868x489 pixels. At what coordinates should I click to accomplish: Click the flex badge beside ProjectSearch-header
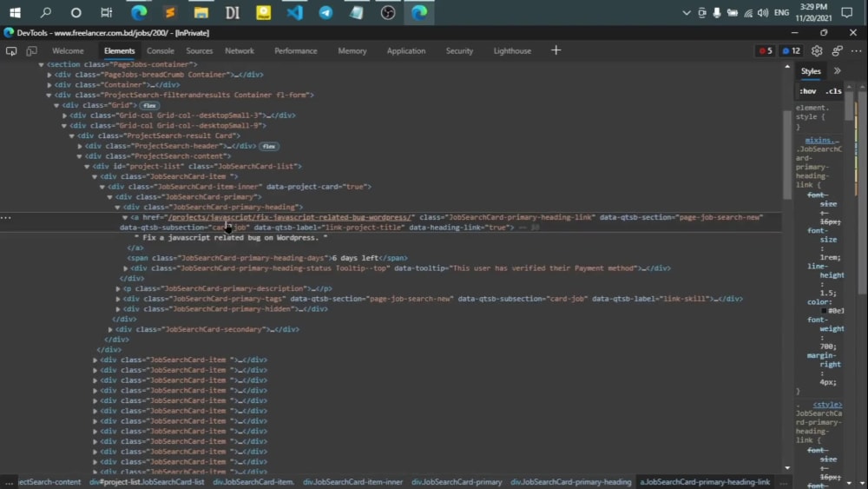pyautogui.click(x=268, y=146)
